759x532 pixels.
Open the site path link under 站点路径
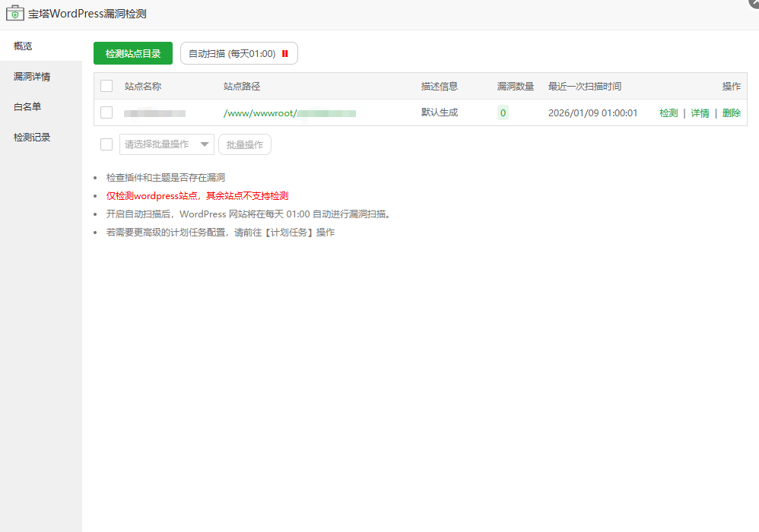coord(289,112)
